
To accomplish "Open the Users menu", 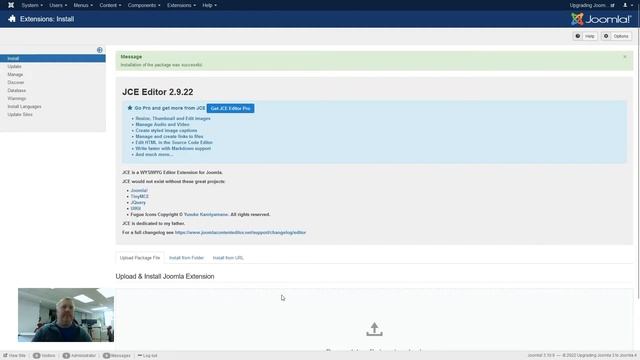I will 58,5.
